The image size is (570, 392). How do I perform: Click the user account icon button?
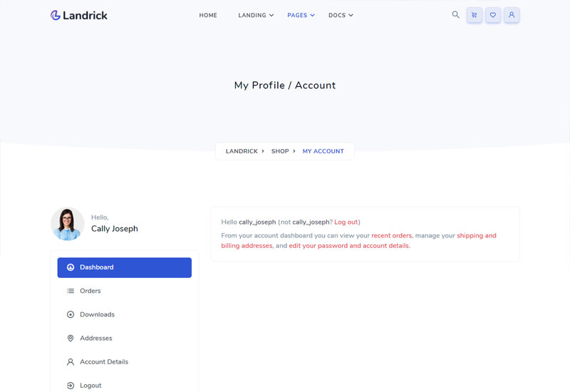click(512, 15)
